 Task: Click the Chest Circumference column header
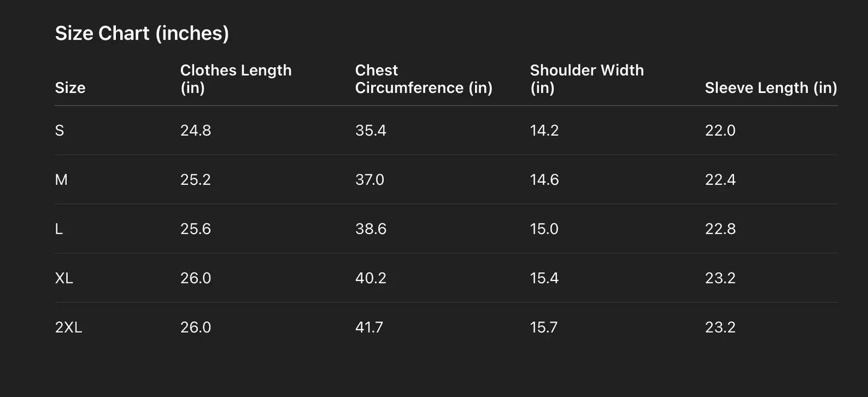tap(423, 79)
